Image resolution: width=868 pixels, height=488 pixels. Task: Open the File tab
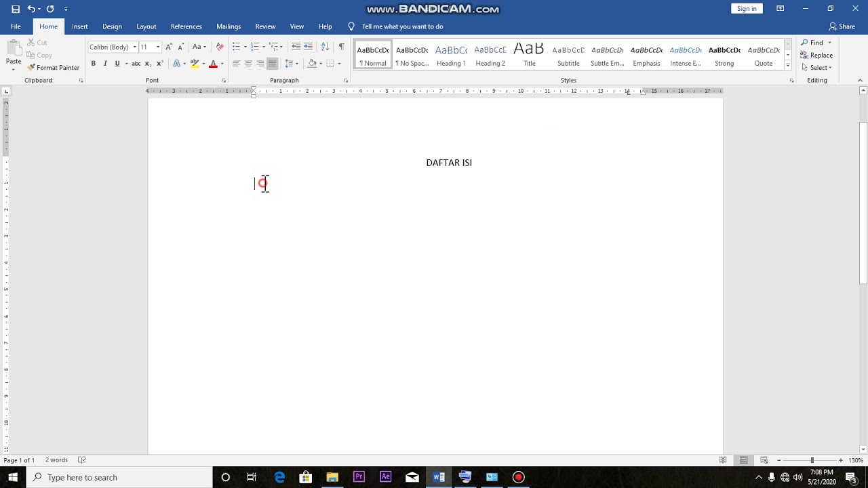[x=16, y=26]
